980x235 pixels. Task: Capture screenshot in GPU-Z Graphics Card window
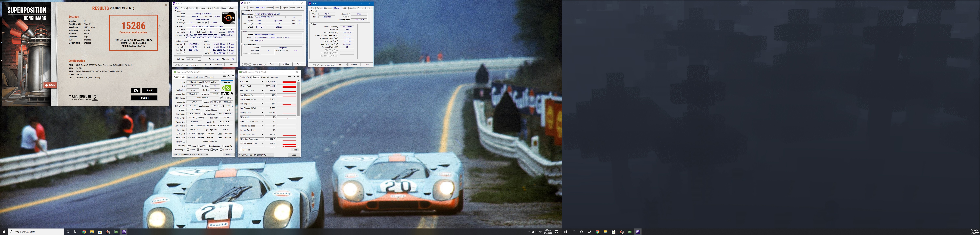(x=224, y=76)
